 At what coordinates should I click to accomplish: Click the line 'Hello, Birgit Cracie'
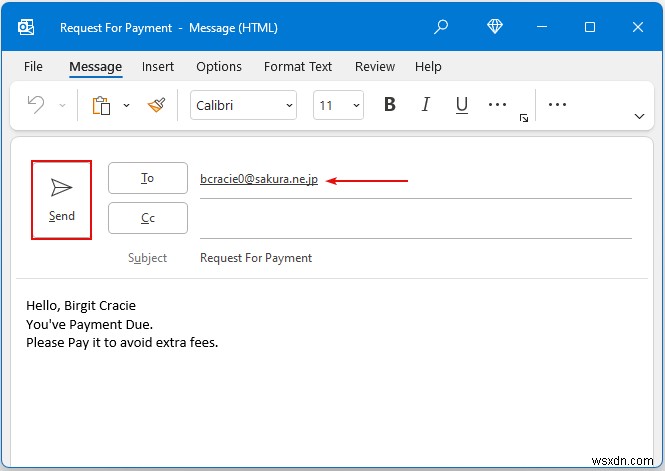tap(81, 306)
